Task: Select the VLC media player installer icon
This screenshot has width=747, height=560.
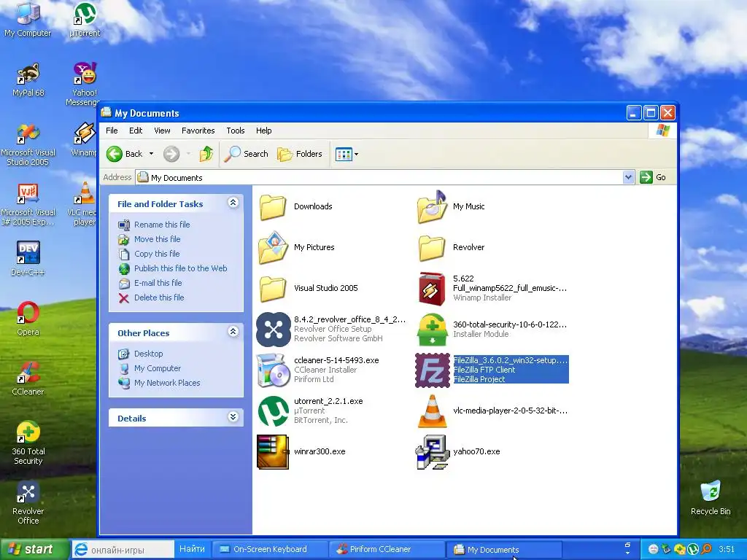Action: pyautogui.click(x=432, y=411)
